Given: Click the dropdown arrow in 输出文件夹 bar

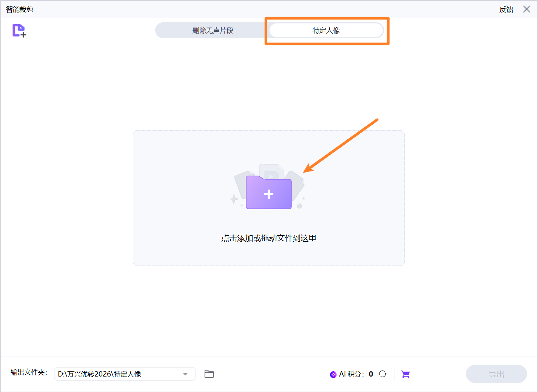Looking at the screenshot, I should (185, 374).
